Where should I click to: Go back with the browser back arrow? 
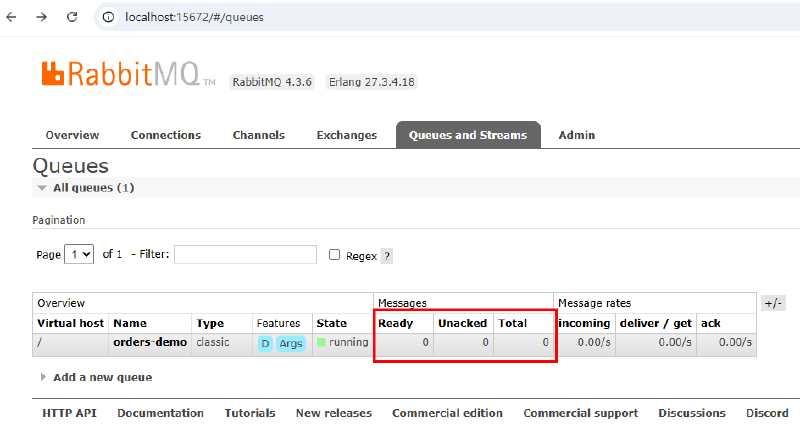(x=11, y=17)
